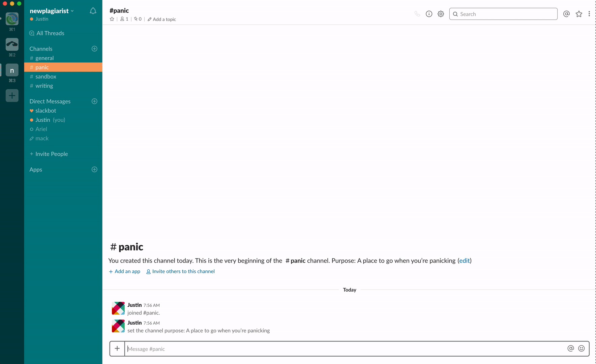Click Invite others to this channel
Image resolution: width=596 pixels, height=364 pixels.
[180, 271]
